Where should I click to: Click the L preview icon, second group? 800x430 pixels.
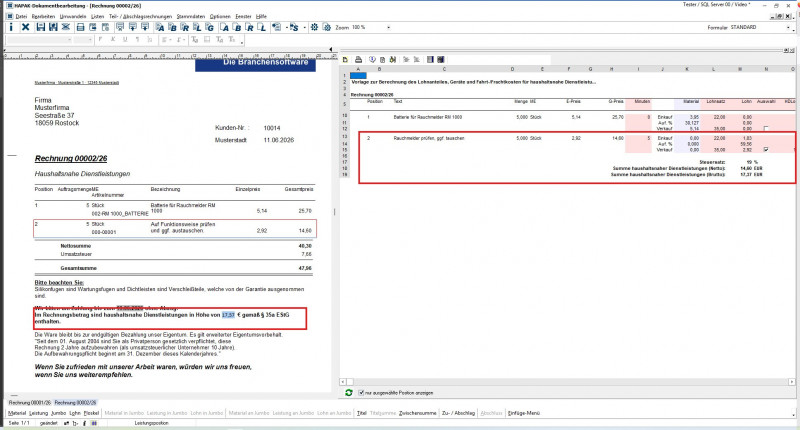coord(262,27)
